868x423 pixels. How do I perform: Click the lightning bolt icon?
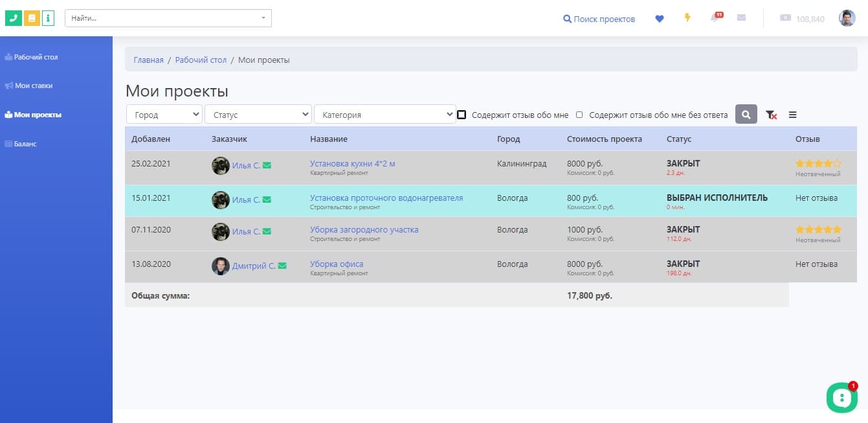pos(687,18)
